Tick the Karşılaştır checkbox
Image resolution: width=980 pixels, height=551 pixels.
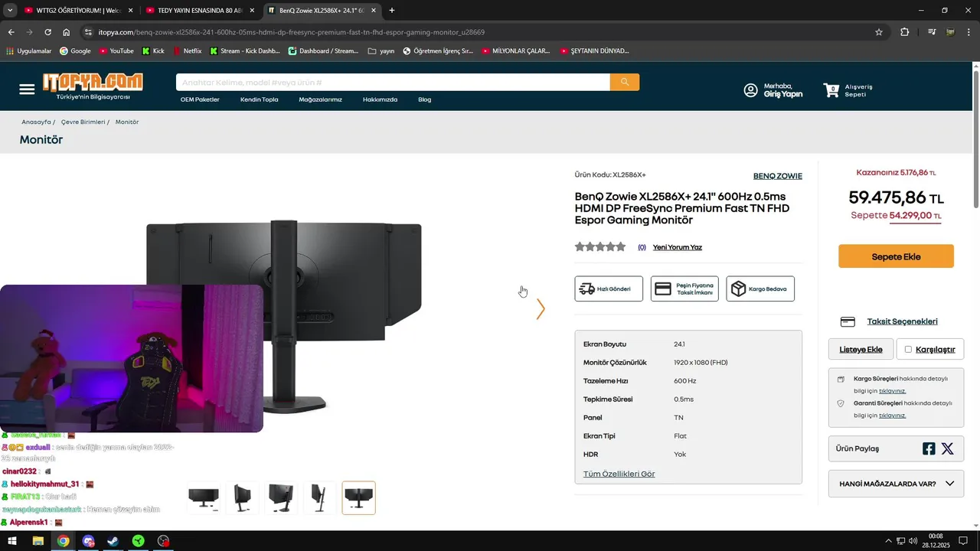908,349
